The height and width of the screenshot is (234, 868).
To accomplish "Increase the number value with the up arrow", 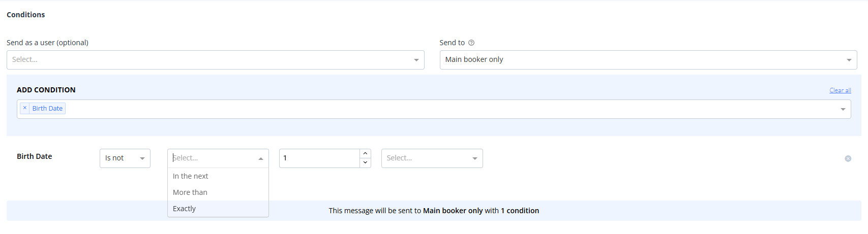I will [365, 153].
